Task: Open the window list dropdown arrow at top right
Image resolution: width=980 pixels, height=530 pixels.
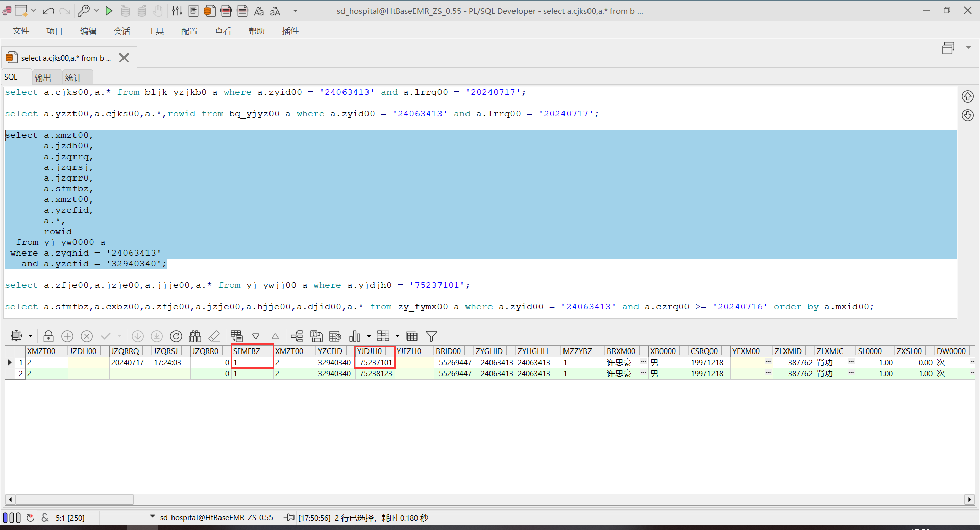Action: 968,48
